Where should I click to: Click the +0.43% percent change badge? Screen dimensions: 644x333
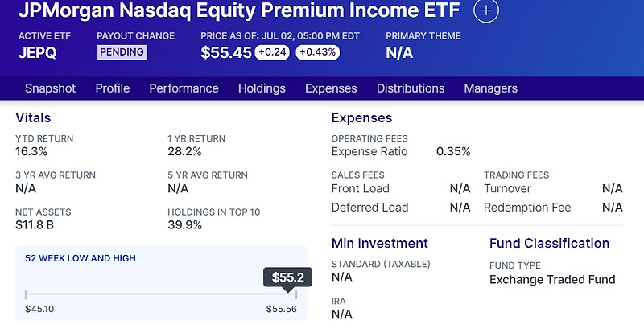(317, 52)
